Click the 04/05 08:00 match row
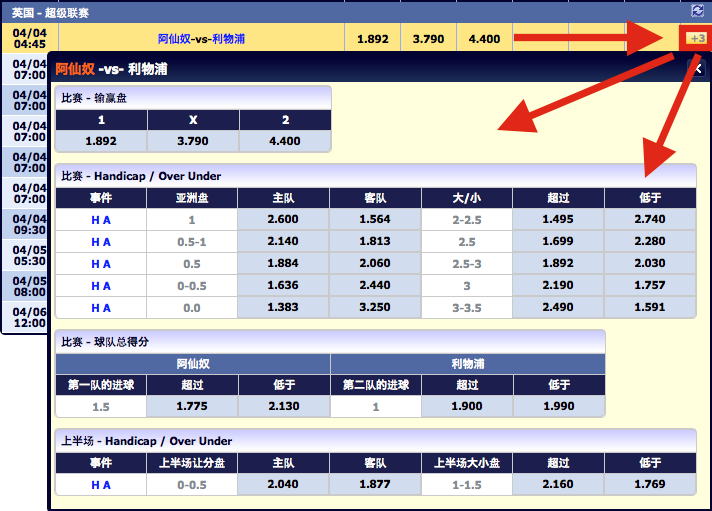The width and height of the screenshot is (712, 511). point(25,286)
